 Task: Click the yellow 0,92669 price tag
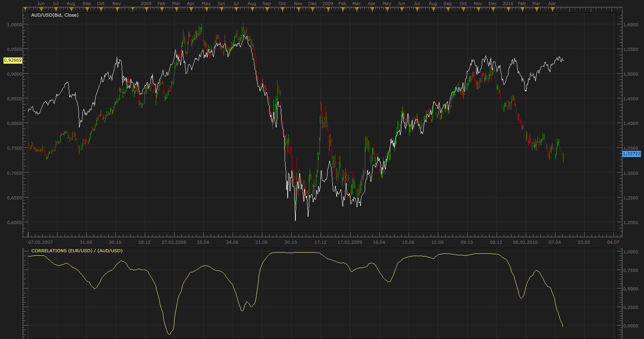click(13, 61)
